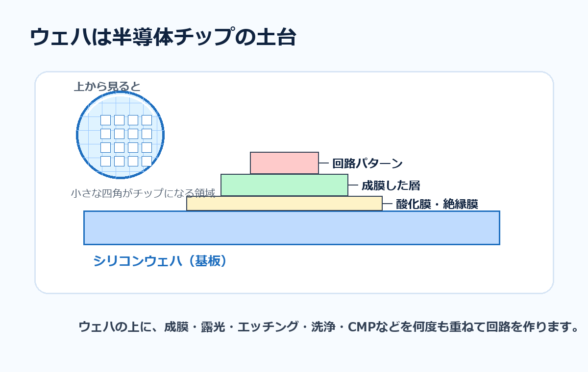Click the blue シリコンウェハ（基板） text
This screenshot has width=588, height=372.
pyautogui.click(x=161, y=261)
